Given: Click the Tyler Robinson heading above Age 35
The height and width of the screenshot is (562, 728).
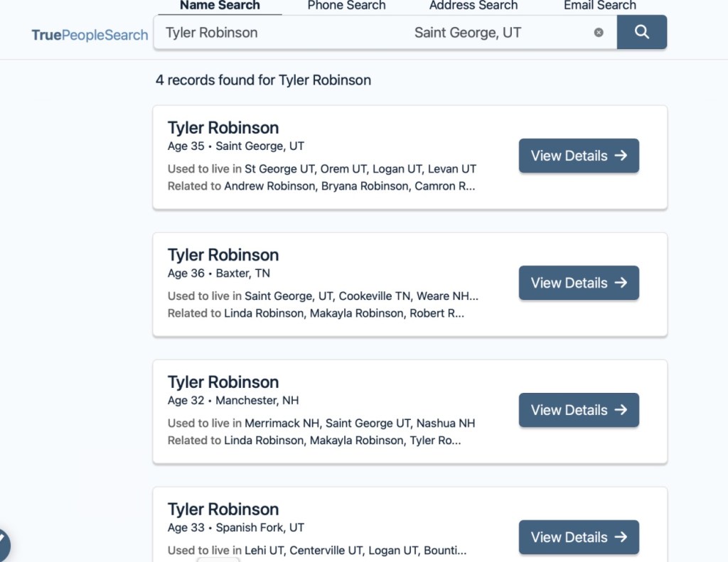Looking at the screenshot, I should 223,128.
